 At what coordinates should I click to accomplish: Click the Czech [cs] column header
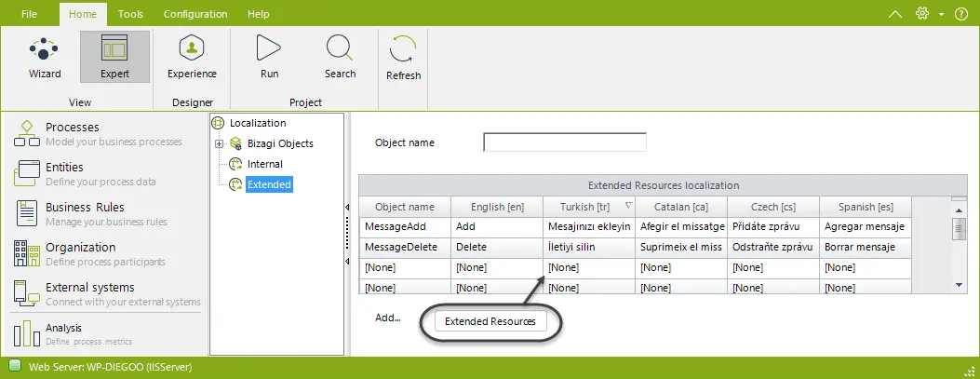tap(773, 207)
